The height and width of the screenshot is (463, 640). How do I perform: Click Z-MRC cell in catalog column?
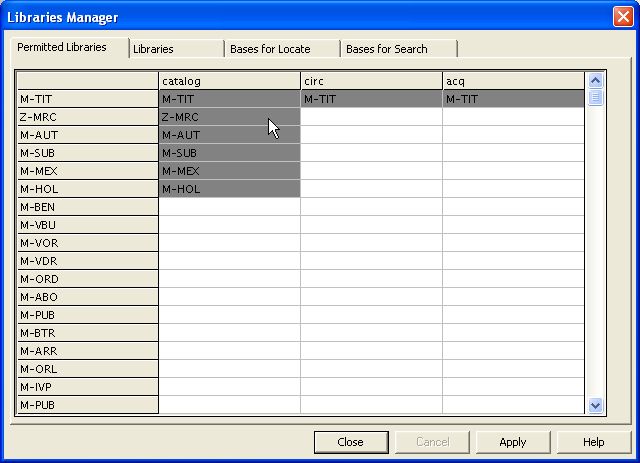click(229, 117)
